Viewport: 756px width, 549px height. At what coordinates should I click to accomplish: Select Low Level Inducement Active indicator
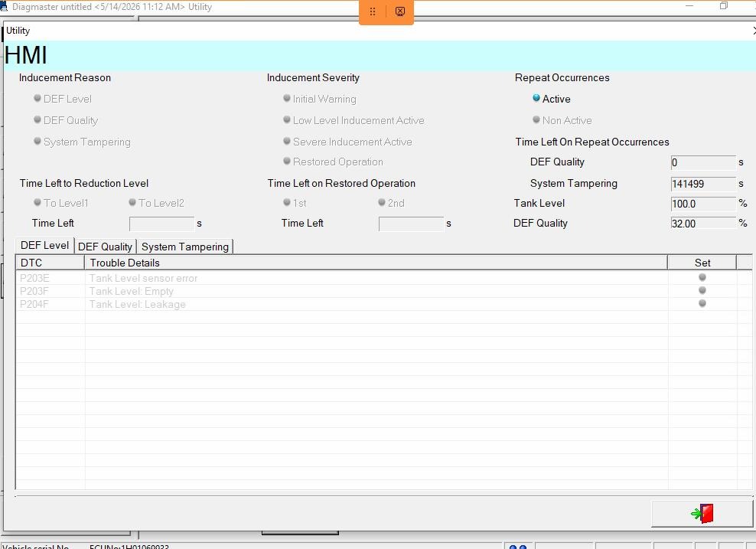click(x=287, y=119)
